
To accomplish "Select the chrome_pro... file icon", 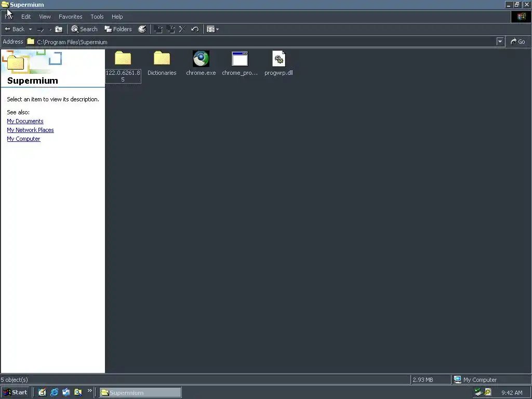I will pos(240,59).
